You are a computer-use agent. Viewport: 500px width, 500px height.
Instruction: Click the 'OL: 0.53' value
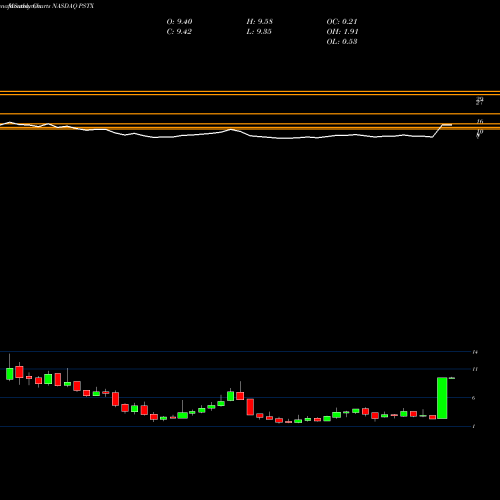coord(342,42)
